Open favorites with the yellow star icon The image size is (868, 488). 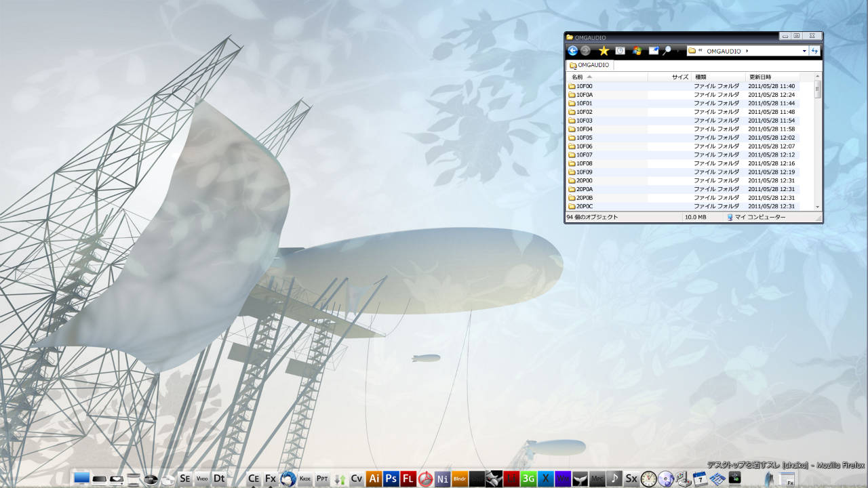(604, 51)
